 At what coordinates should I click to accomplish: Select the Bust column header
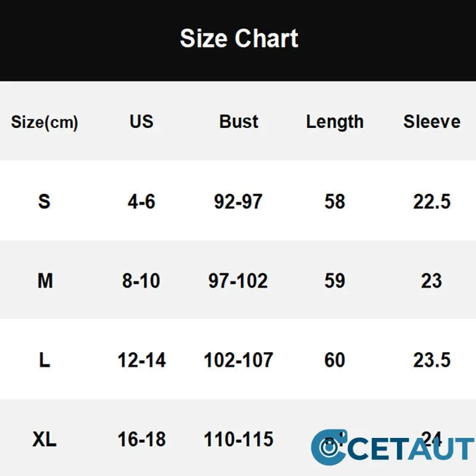[x=239, y=121]
